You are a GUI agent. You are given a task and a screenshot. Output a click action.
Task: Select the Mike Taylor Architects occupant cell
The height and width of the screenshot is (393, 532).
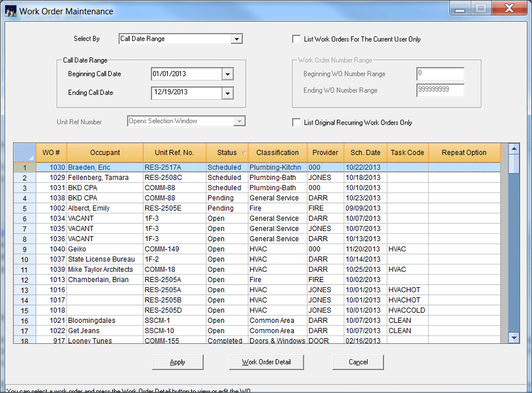tap(105, 270)
